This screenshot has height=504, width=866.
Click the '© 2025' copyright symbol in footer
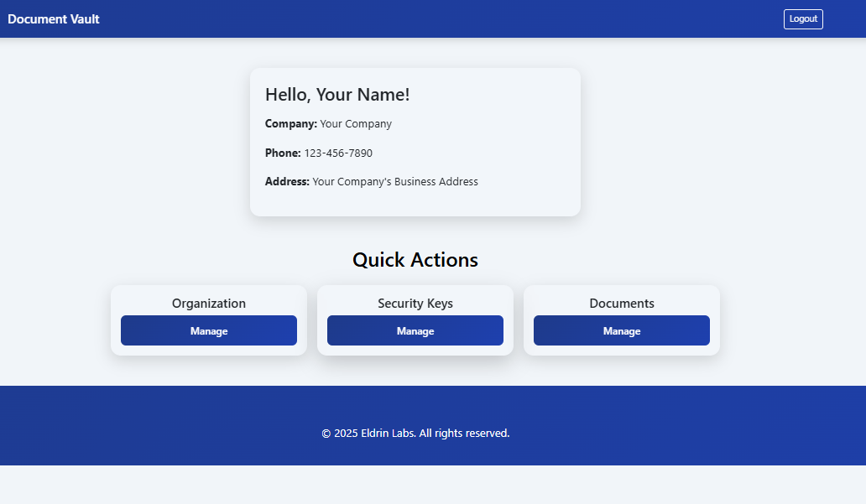click(326, 434)
